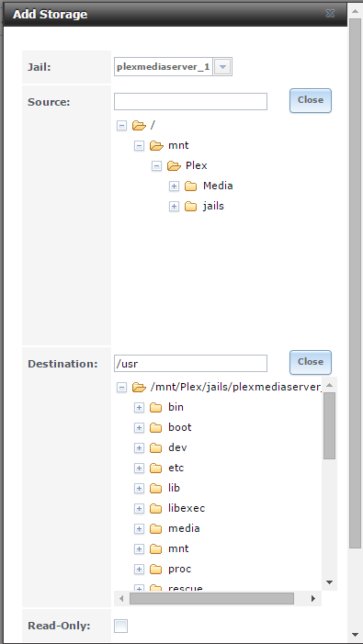Close the Destination folder browser

click(x=311, y=362)
